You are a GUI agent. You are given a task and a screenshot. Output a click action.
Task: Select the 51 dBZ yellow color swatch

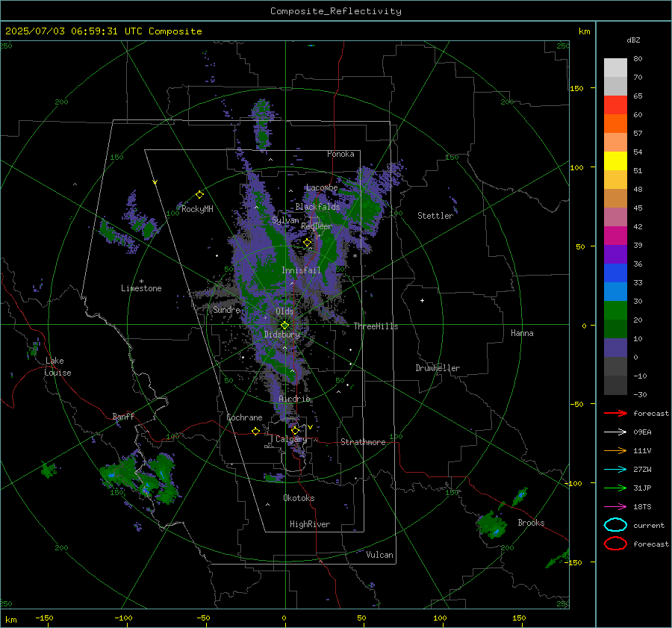pos(615,161)
